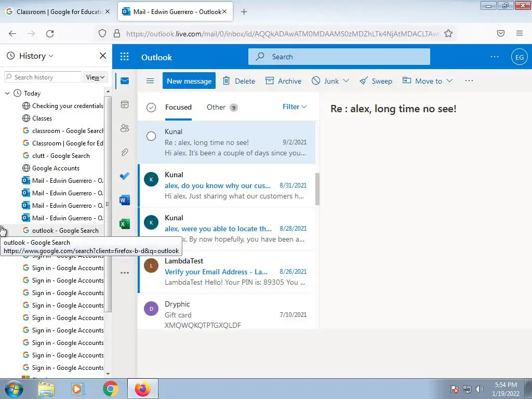The height and width of the screenshot is (399, 532).
Task: Open the Classes history entry
Action: 37,118
